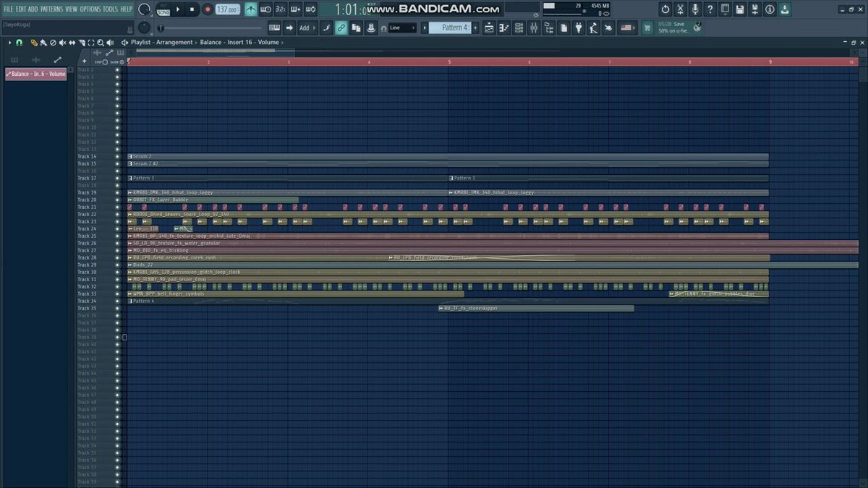Open the Pattern 4 selector dropdown
868x488 pixels.
pos(451,28)
